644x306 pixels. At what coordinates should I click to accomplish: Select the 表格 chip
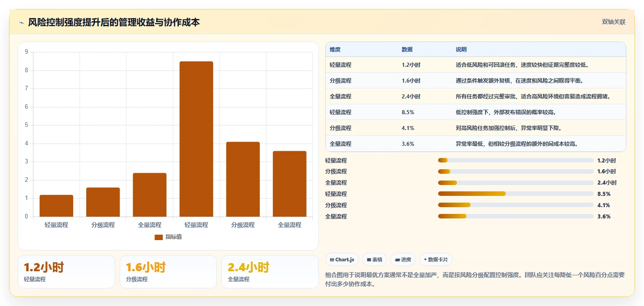pos(374,260)
